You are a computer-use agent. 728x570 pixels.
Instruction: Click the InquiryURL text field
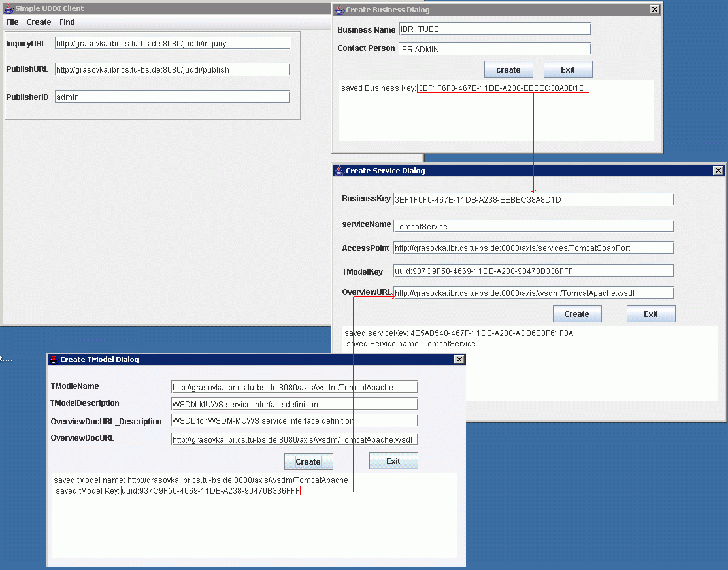click(x=172, y=43)
